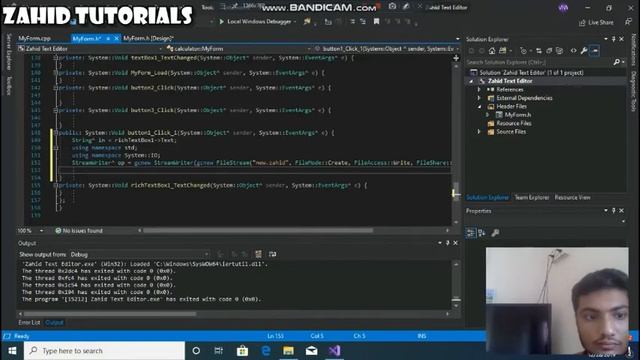
Task: Click the feedback icon beside Live Share
Action: [x=628, y=22]
